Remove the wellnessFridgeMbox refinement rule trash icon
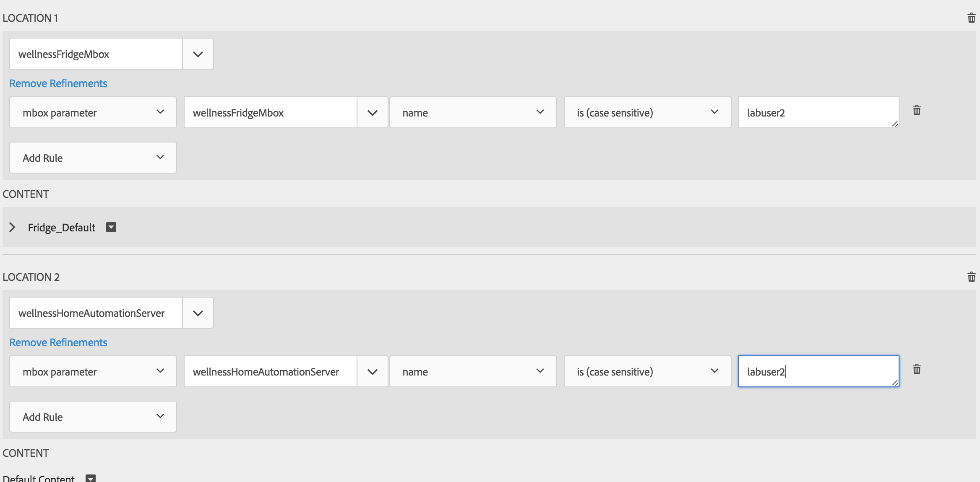 917,110
